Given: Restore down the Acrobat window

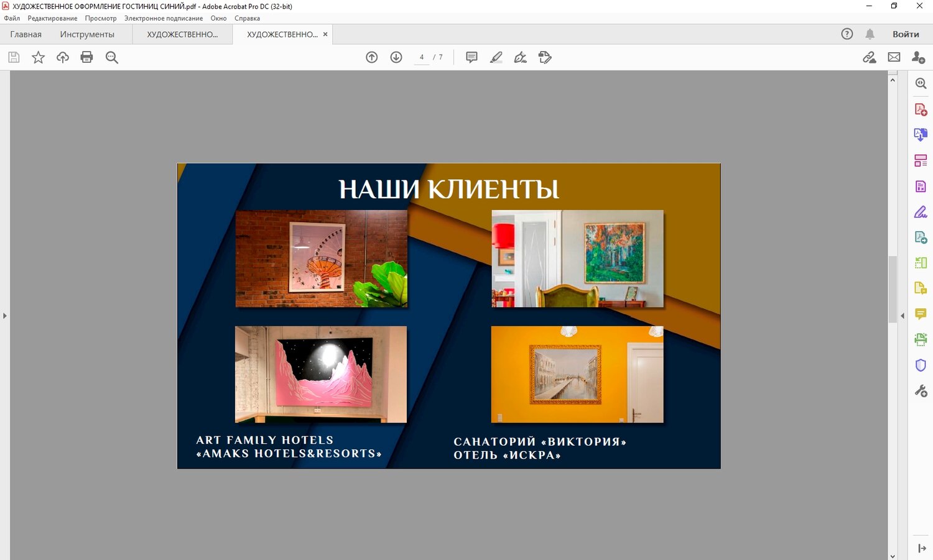Looking at the screenshot, I should tap(894, 6).
